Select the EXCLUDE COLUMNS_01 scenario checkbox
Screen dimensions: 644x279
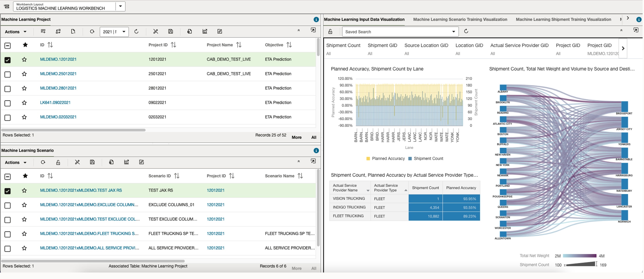tap(8, 206)
